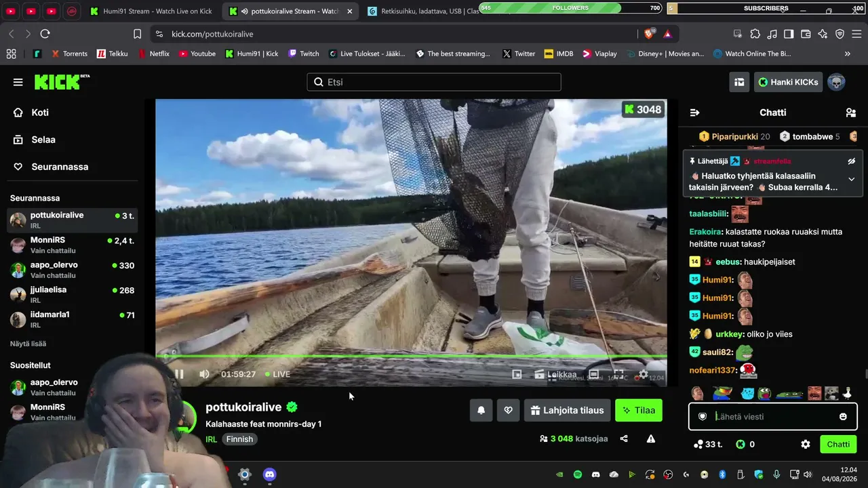Screen dimensions: 868x488
Task: Switch to Humi91 Stream browser tab
Action: pyautogui.click(x=151, y=12)
